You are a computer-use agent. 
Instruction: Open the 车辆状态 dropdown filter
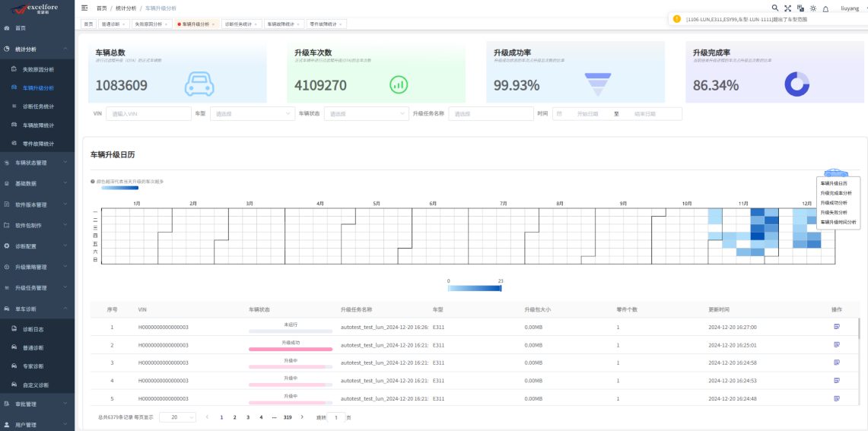(x=367, y=113)
